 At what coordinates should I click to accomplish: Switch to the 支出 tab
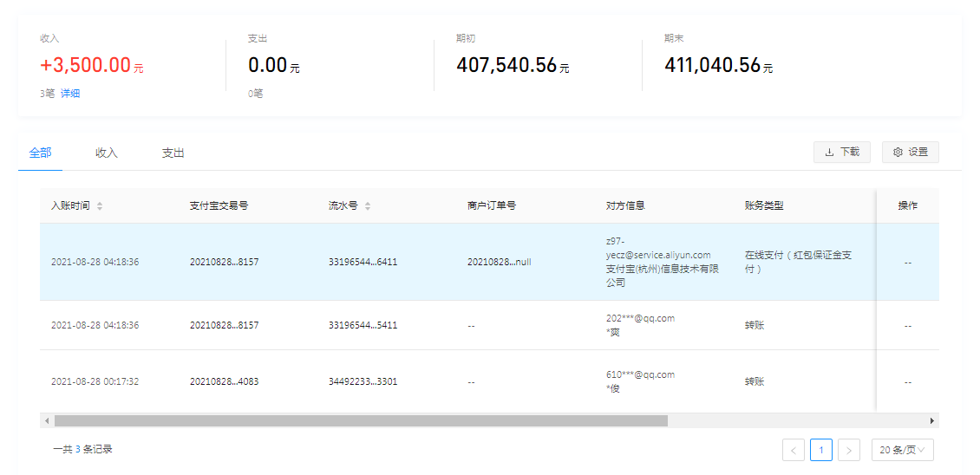click(x=173, y=153)
